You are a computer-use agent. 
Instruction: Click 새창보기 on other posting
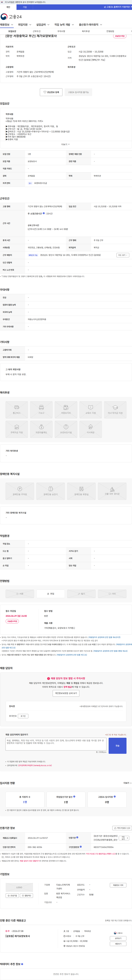coord(118,944)
